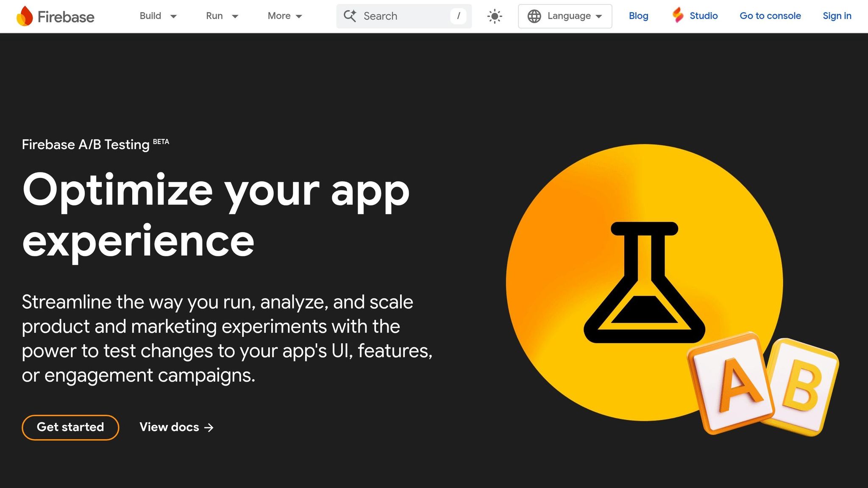Click the Get started button
This screenshot has width=868, height=488.
click(x=70, y=427)
